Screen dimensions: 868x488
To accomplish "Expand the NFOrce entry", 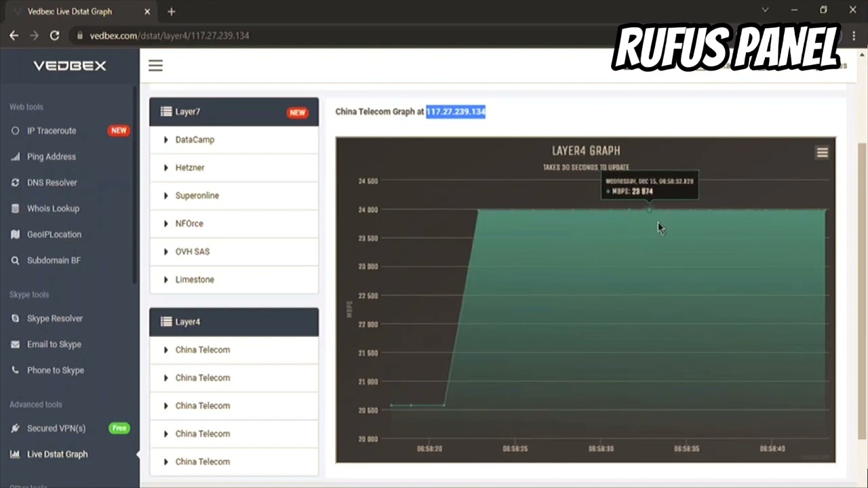I will [x=234, y=223].
